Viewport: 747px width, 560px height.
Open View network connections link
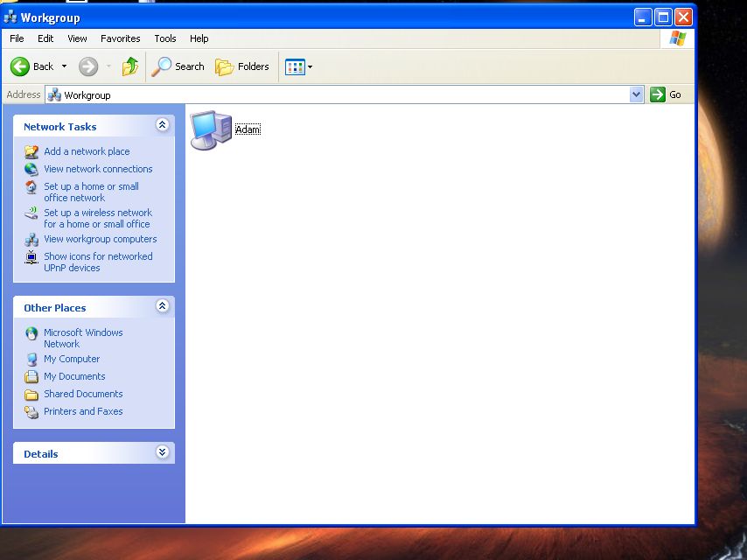coord(98,169)
